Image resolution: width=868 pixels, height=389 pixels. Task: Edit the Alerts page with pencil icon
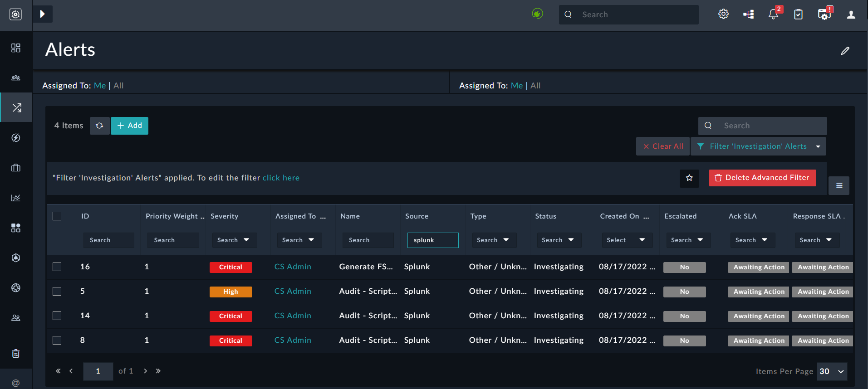(845, 51)
